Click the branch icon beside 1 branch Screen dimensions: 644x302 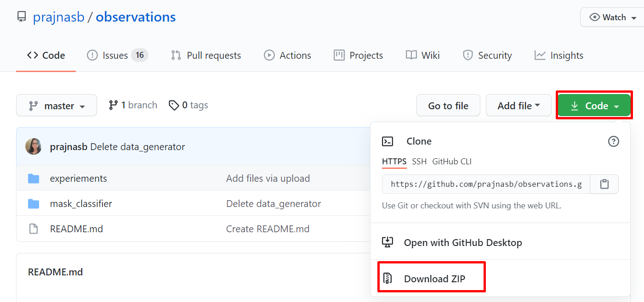click(x=113, y=105)
